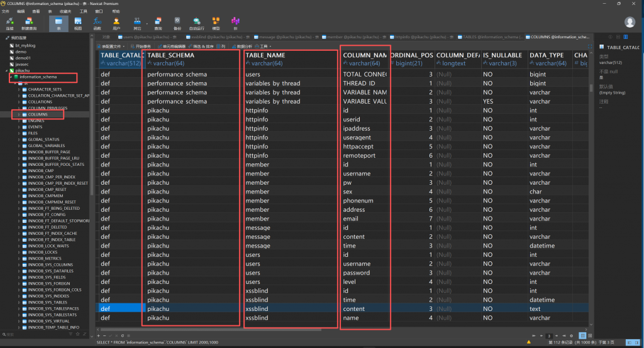The width and height of the screenshot is (644, 348).
Task: Select the 视图 (View) toolbar icon
Action: coord(78,23)
